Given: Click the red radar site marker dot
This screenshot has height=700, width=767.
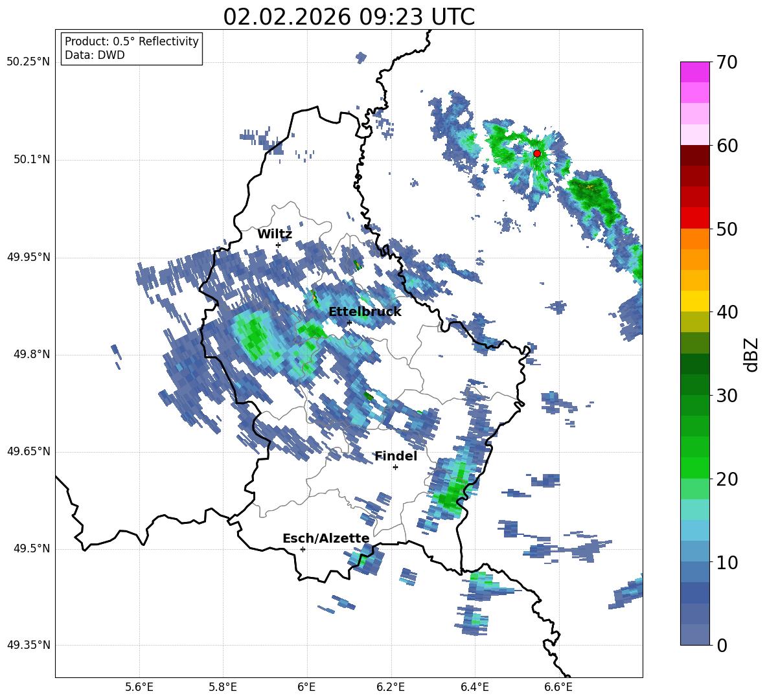Looking at the screenshot, I should click(x=536, y=153).
